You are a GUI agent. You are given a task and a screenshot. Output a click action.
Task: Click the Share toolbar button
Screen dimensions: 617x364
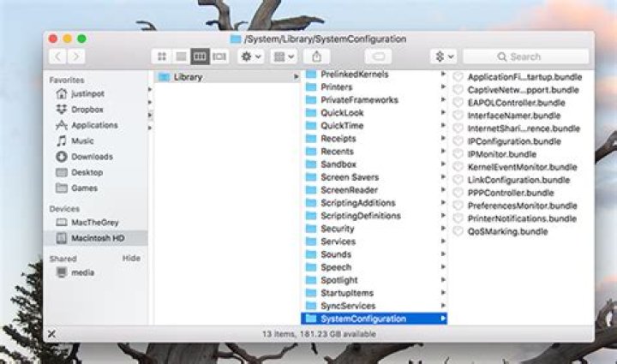pos(316,57)
